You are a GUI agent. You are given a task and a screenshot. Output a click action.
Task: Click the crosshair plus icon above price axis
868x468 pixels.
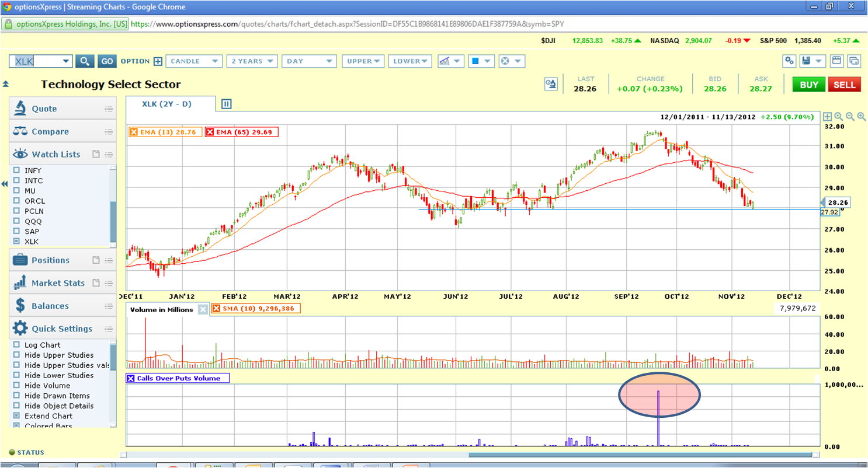click(827, 117)
